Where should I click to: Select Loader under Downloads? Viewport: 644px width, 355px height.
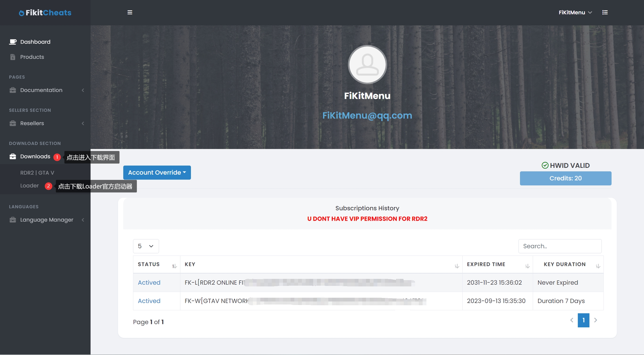pyautogui.click(x=29, y=186)
